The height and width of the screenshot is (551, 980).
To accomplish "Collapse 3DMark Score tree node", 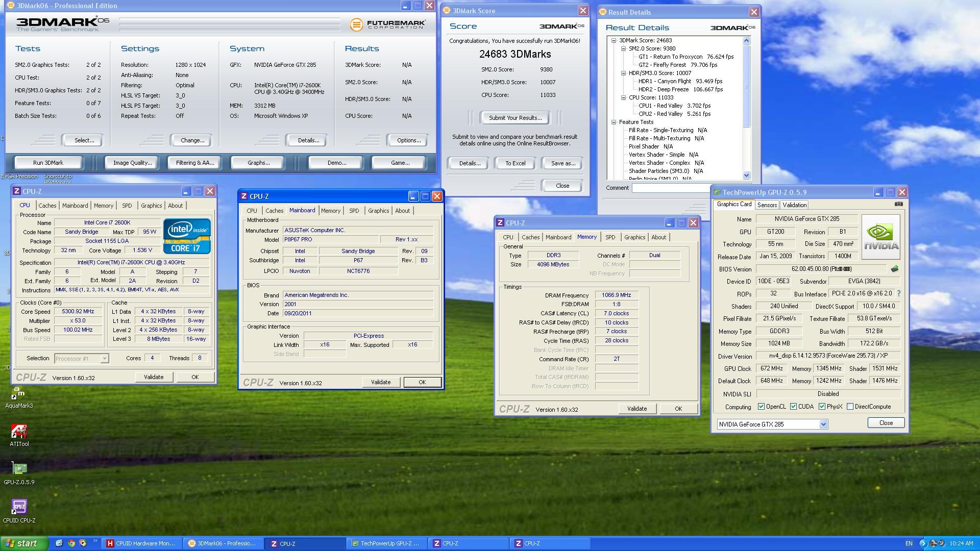I will tap(614, 40).
